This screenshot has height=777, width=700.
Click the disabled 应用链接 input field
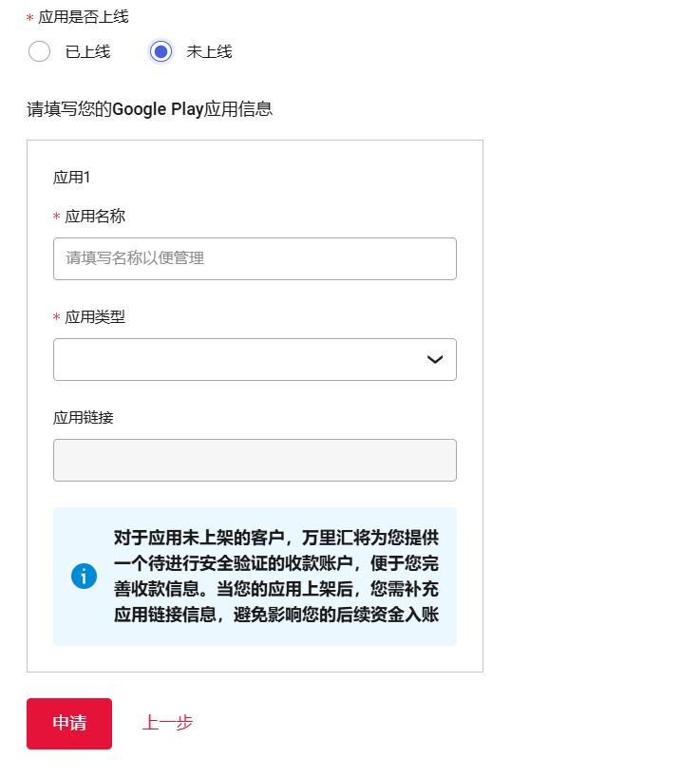point(255,460)
